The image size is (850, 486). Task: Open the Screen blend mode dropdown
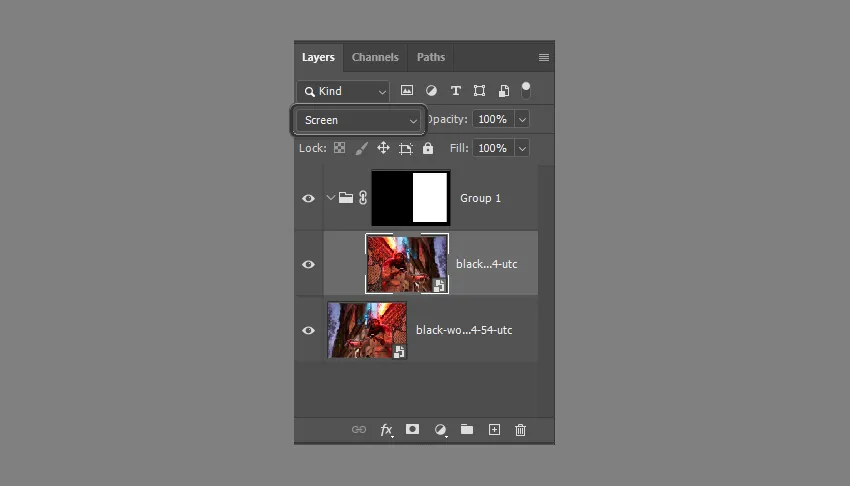tap(360, 120)
